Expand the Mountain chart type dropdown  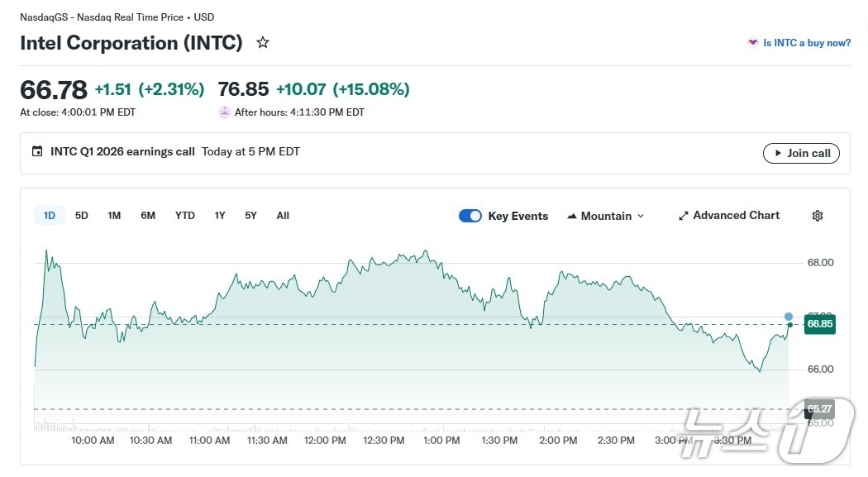[641, 217]
